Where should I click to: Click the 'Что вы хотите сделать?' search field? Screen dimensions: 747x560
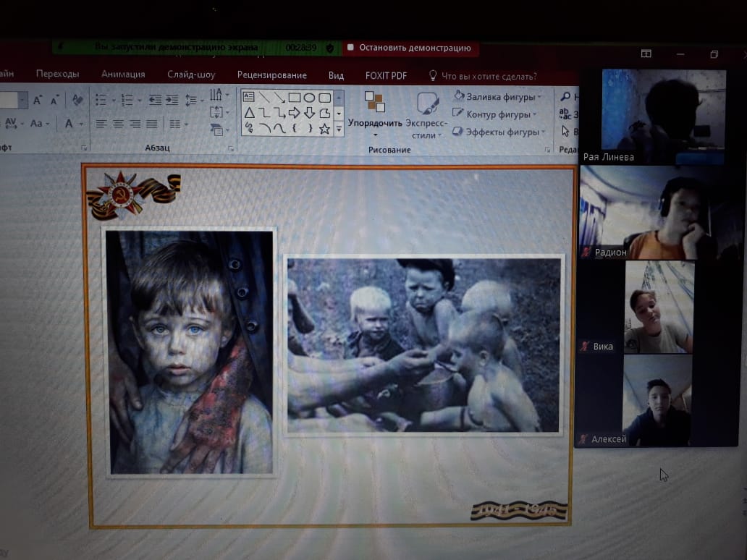(x=489, y=76)
